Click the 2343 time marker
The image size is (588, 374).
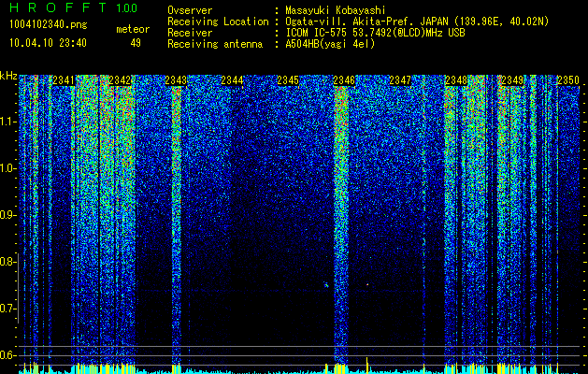click(176, 80)
